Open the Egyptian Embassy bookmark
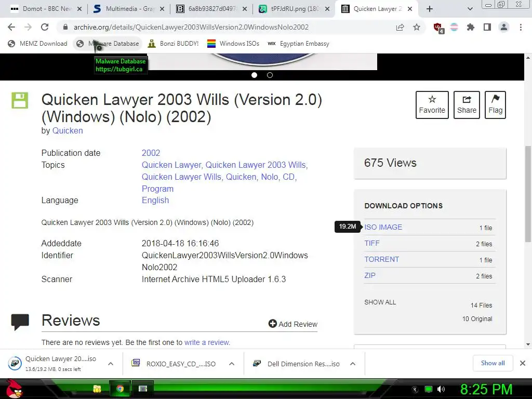The width and height of the screenshot is (532, 399). [x=298, y=44]
